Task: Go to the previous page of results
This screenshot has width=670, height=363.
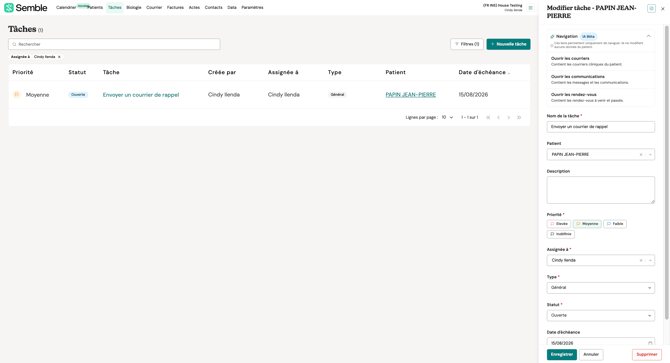Action: click(498, 117)
